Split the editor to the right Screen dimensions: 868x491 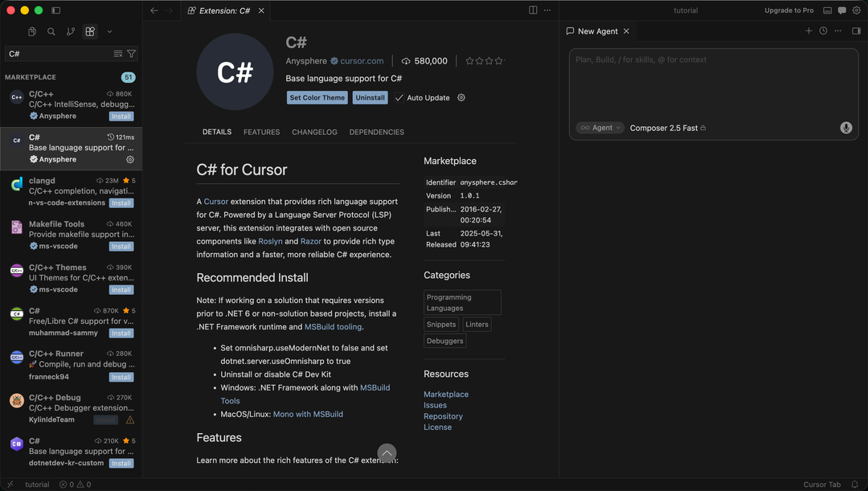coord(533,10)
